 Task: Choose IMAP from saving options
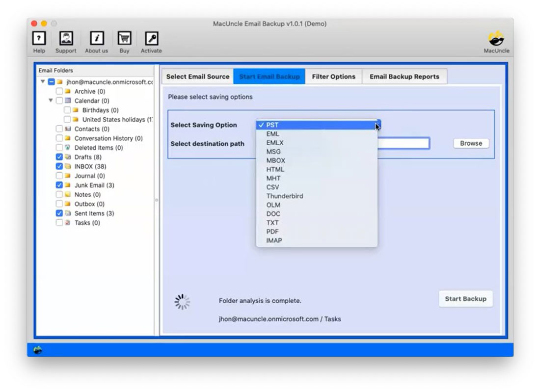coord(317,240)
